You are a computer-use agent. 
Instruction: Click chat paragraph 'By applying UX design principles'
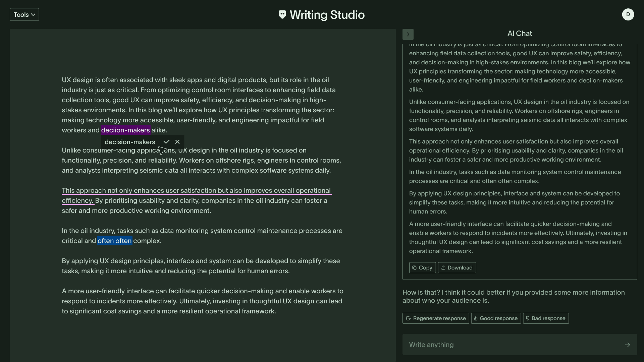click(x=515, y=202)
